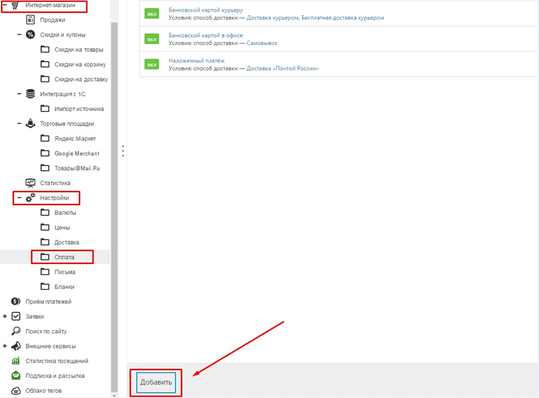
Task: Expand the Заявки node
Action: [5, 316]
